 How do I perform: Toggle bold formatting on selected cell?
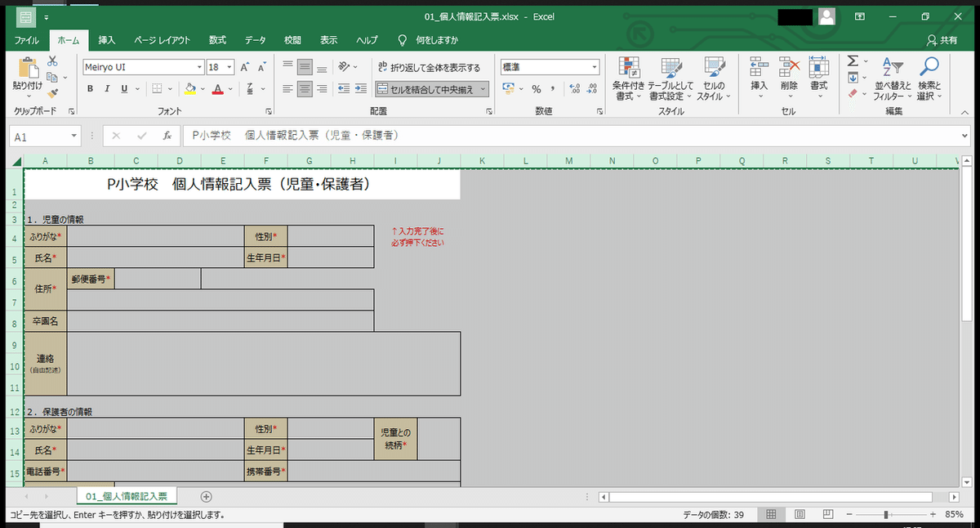tap(90, 87)
